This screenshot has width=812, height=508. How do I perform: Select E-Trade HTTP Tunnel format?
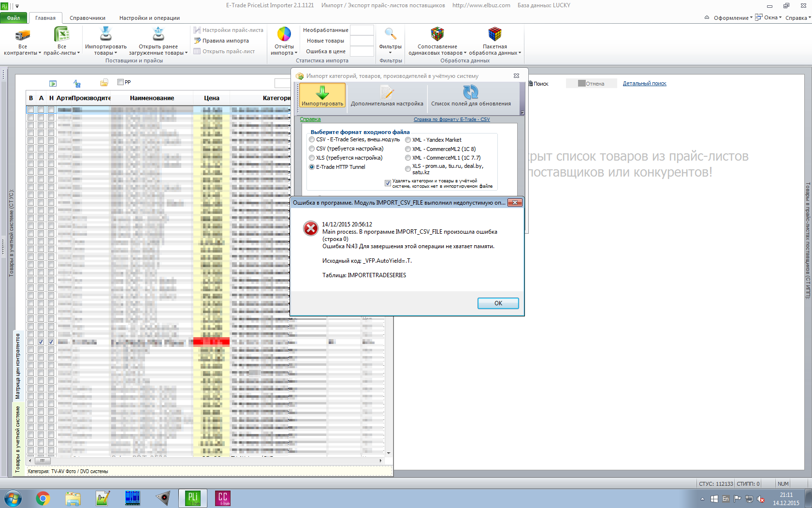click(x=312, y=167)
